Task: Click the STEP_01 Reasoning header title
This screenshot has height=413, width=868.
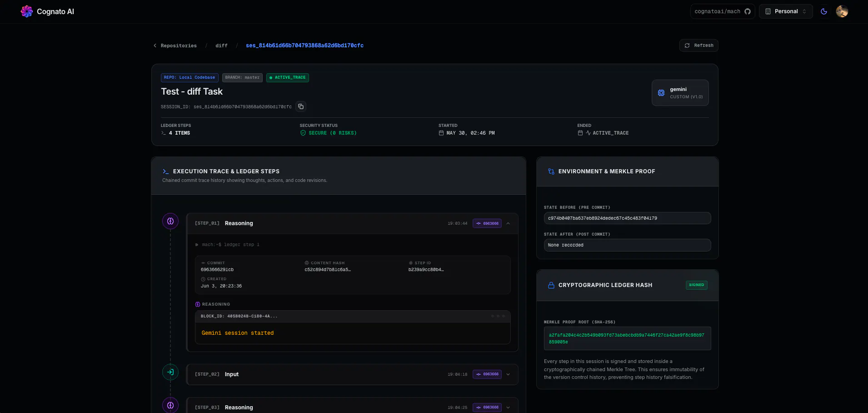Action: 239,223
